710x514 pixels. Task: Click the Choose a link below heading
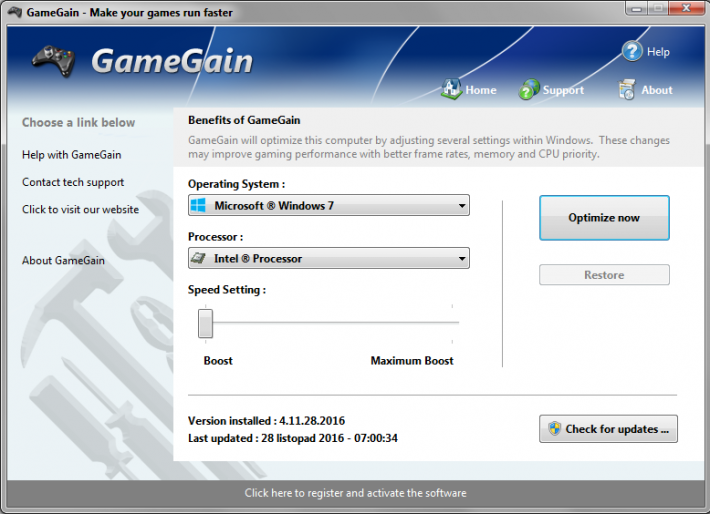point(78,122)
